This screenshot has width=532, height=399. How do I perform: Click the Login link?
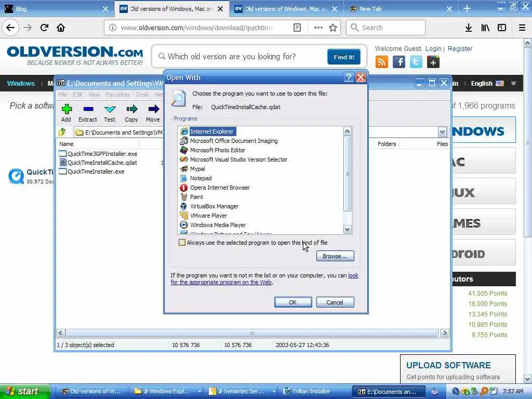[433, 48]
